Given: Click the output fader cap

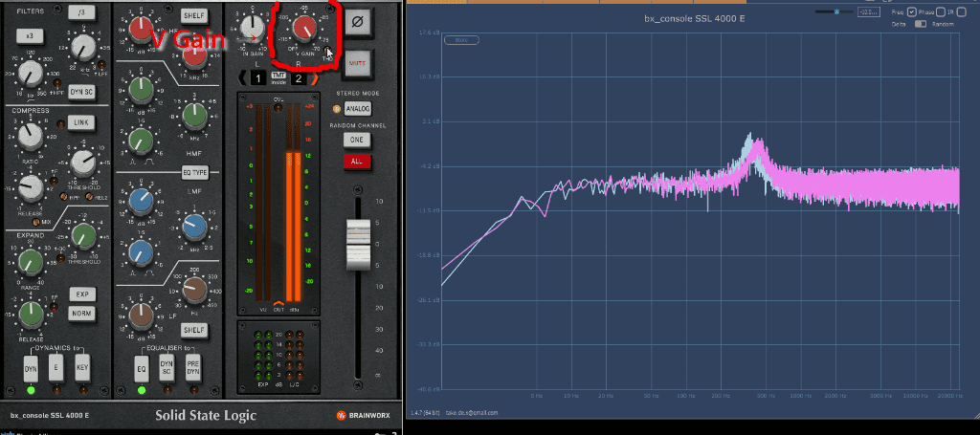Looking at the screenshot, I should [x=358, y=246].
